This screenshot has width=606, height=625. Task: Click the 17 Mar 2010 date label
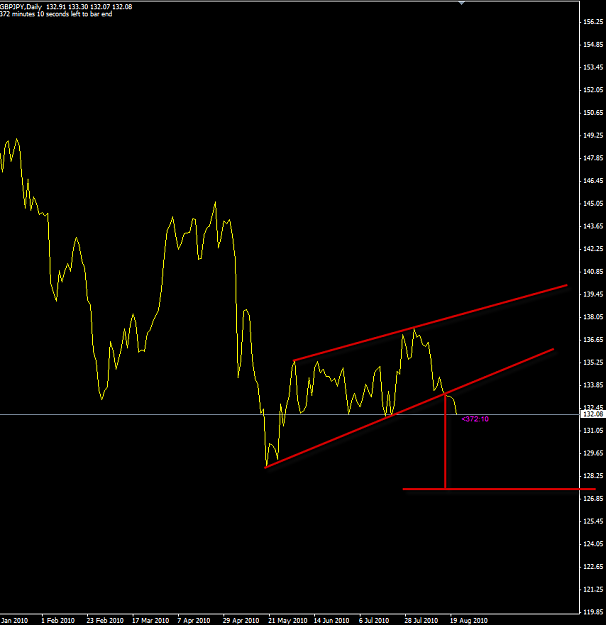click(x=150, y=620)
